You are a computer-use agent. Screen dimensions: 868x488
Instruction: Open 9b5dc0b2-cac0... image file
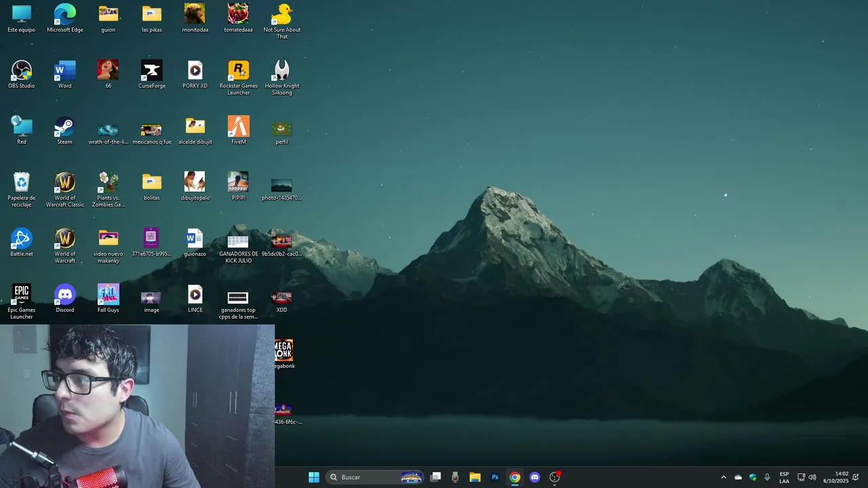click(282, 245)
